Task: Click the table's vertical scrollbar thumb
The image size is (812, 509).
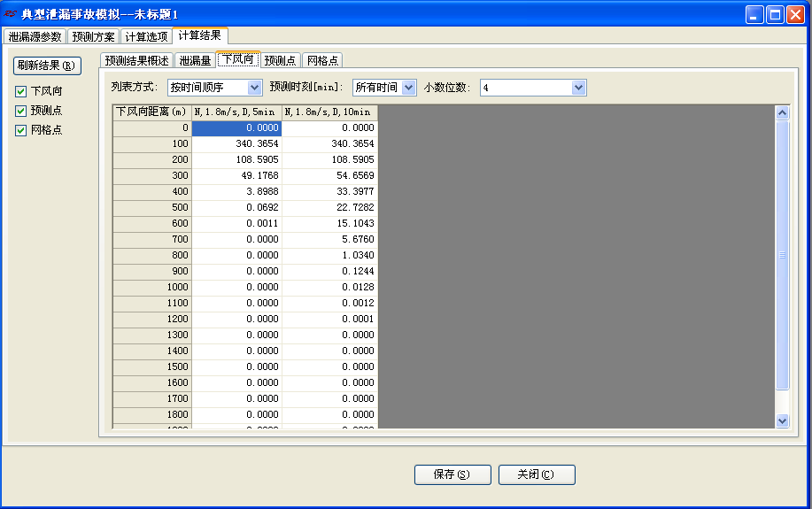Action: pos(783,255)
